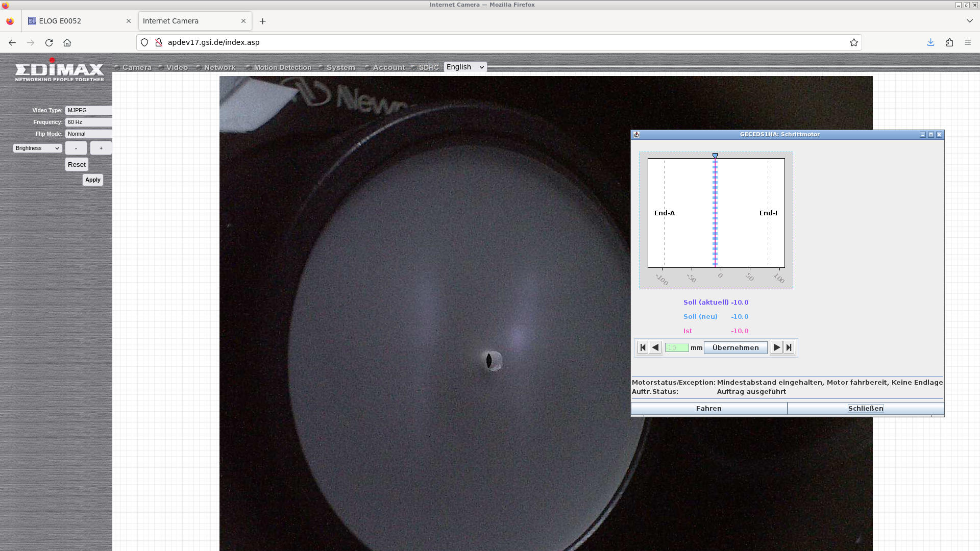Click the Fahren button

(x=709, y=408)
